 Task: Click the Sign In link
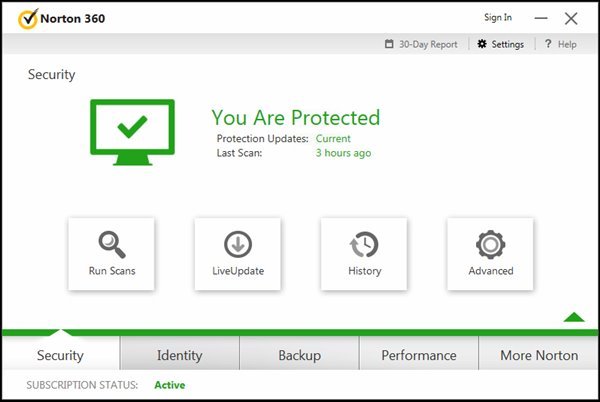pyautogui.click(x=497, y=17)
